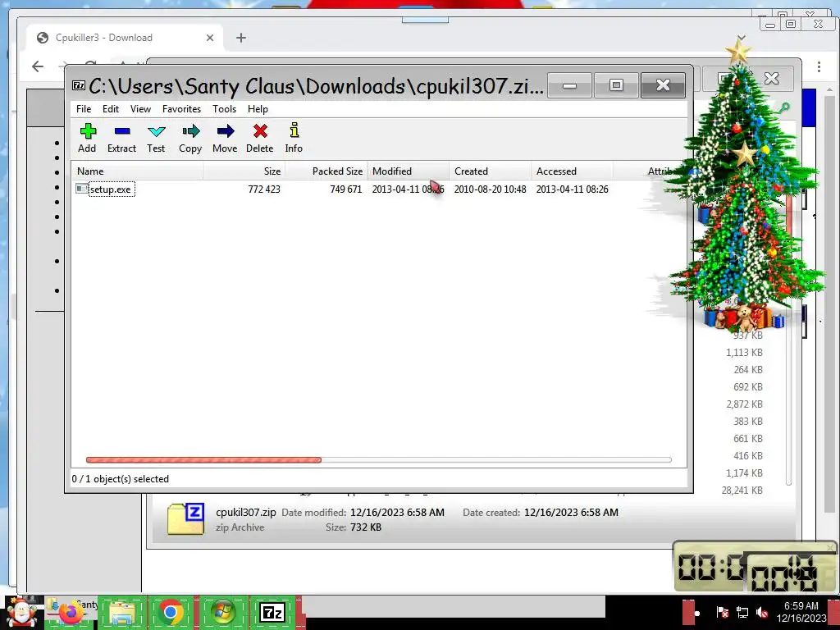Close the Explorer window behind 7-Zip
The height and width of the screenshot is (630, 840).
coord(771,78)
